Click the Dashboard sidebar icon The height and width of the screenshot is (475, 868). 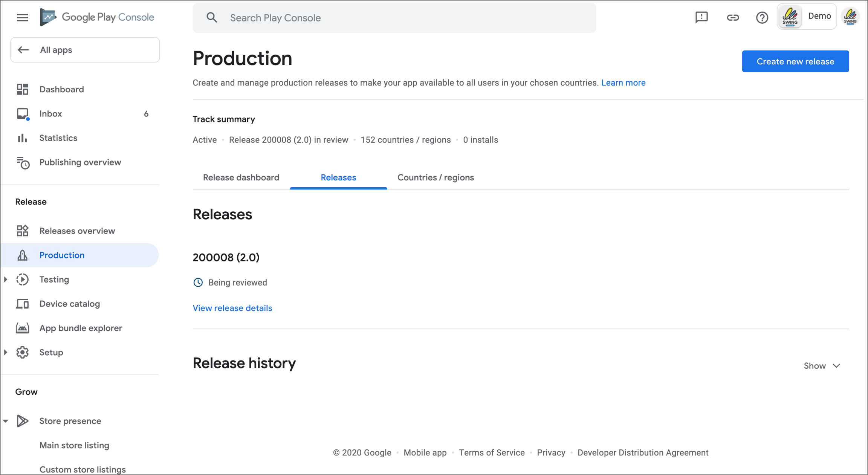[x=22, y=89]
